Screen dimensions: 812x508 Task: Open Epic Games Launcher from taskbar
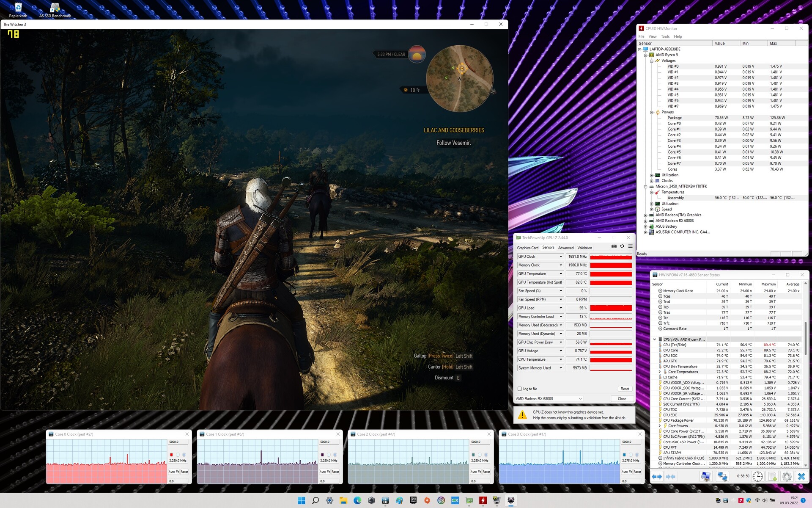click(413, 500)
